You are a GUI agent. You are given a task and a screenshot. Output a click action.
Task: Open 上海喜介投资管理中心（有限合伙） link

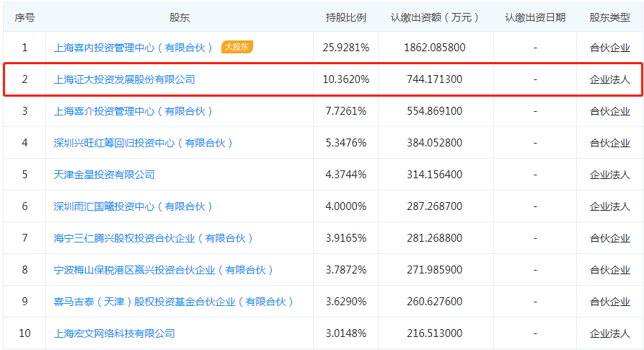click(133, 111)
